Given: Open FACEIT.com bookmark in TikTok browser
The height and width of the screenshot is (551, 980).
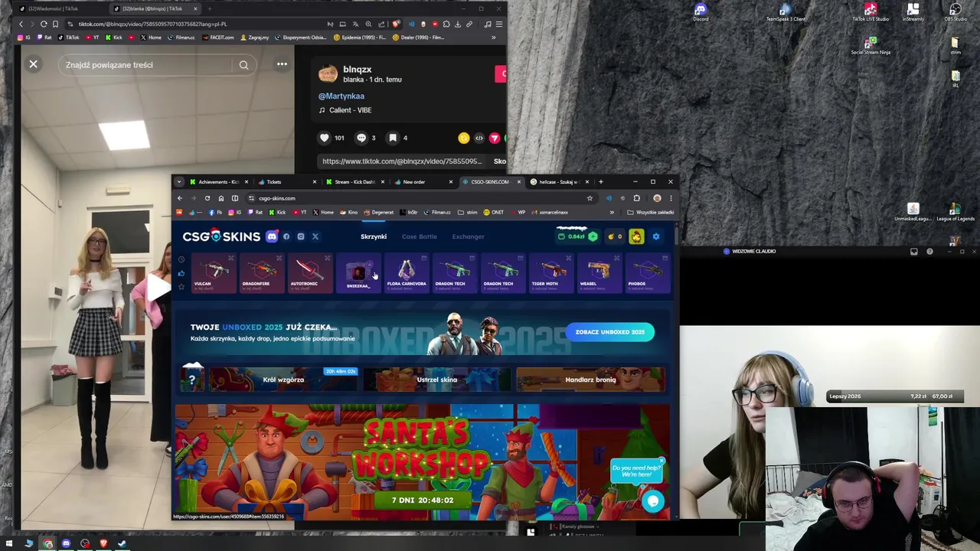Looking at the screenshot, I should [218, 37].
